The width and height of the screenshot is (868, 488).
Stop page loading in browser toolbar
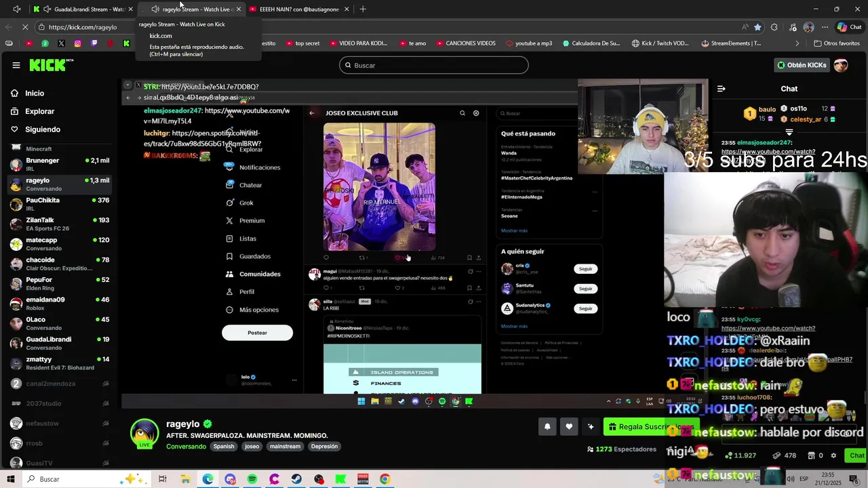tap(25, 27)
